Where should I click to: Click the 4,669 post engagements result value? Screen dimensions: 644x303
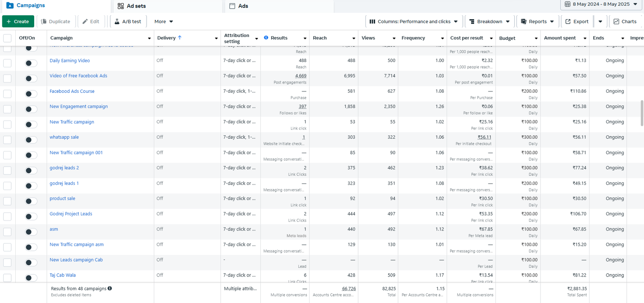[301, 76]
